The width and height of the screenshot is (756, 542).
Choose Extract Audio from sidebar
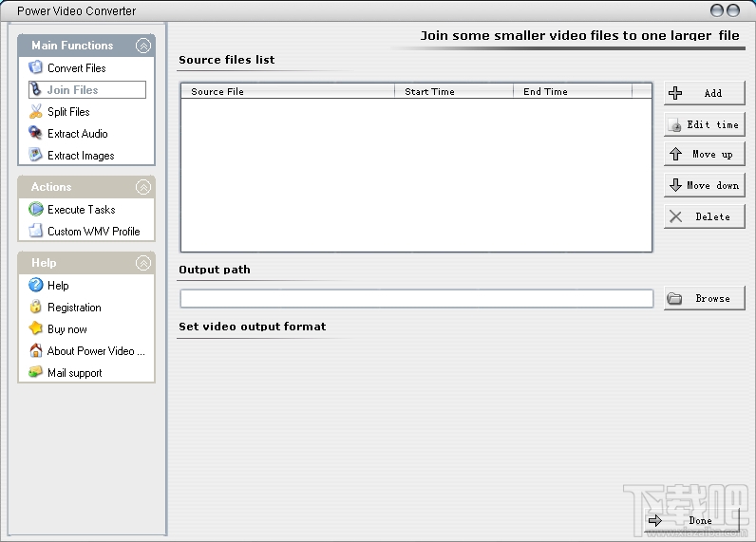tap(77, 134)
